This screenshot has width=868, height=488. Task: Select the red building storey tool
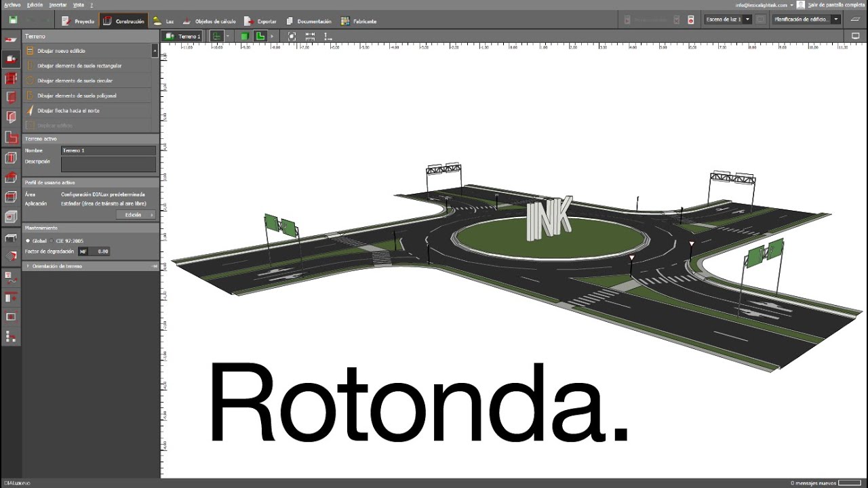click(10, 78)
